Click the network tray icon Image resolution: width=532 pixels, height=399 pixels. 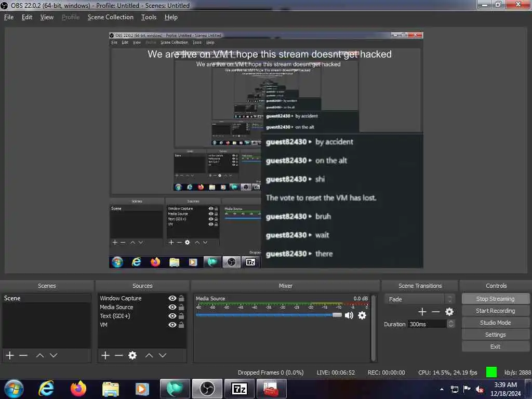pos(454,389)
